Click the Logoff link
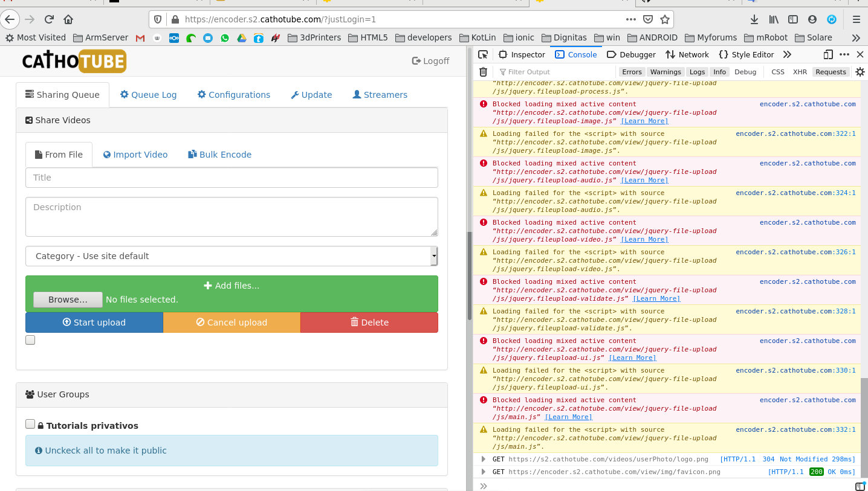Screen dimensions: 868x491 tap(430, 60)
